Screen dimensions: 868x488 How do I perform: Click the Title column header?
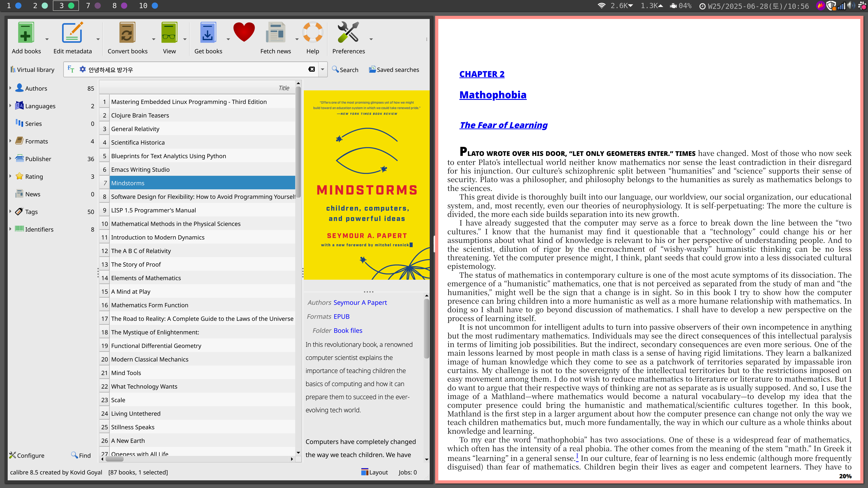coord(197,88)
